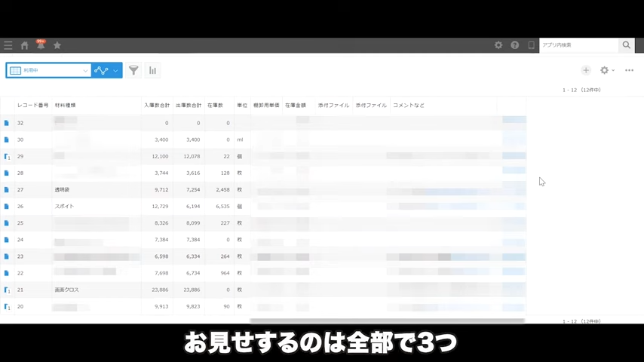Open record 21 detail icon
644x362 pixels.
coord(7,290)
